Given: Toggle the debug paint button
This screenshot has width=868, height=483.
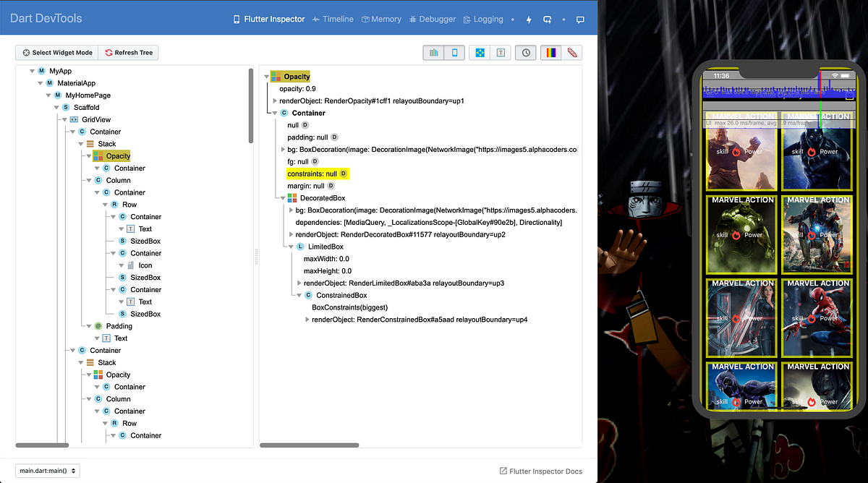Looking at the screenshot, I should [x=480, y=53].
